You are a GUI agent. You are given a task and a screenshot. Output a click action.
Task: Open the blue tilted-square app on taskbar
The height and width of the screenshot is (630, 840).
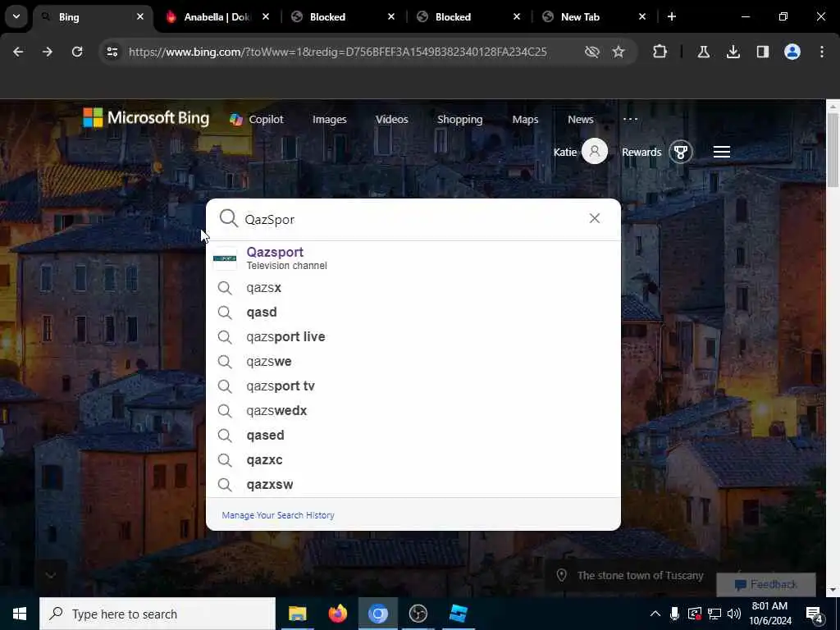tap(459, 614)
